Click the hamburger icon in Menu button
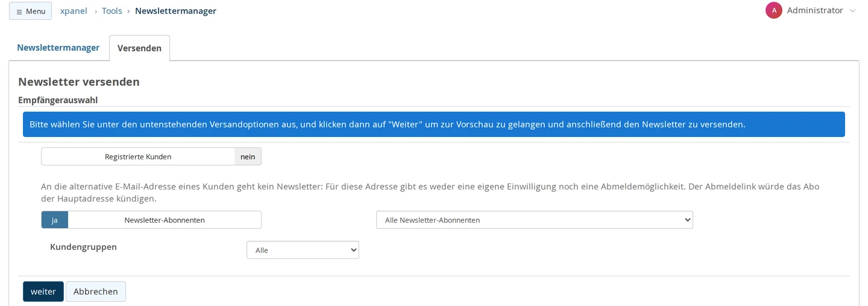 tap(19, 11)
